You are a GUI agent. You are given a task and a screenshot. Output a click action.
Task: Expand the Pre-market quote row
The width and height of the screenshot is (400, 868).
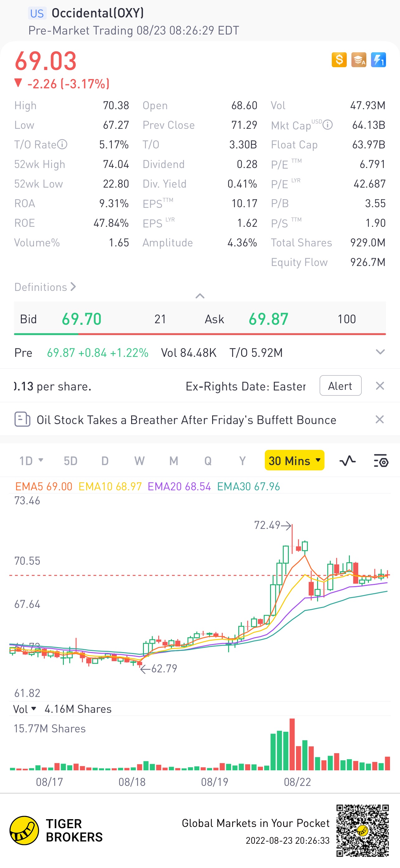[x=380, y=352]
